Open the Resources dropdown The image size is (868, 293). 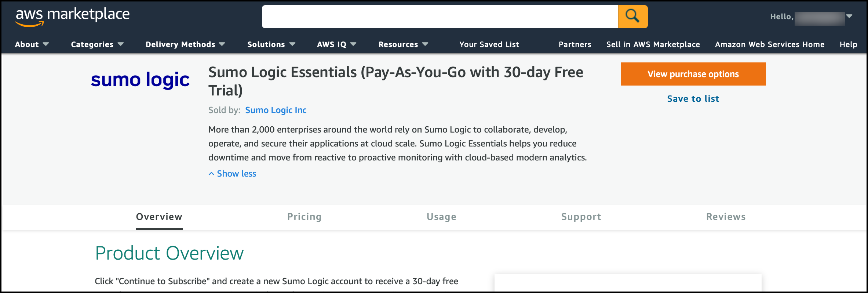pos(403,44)
